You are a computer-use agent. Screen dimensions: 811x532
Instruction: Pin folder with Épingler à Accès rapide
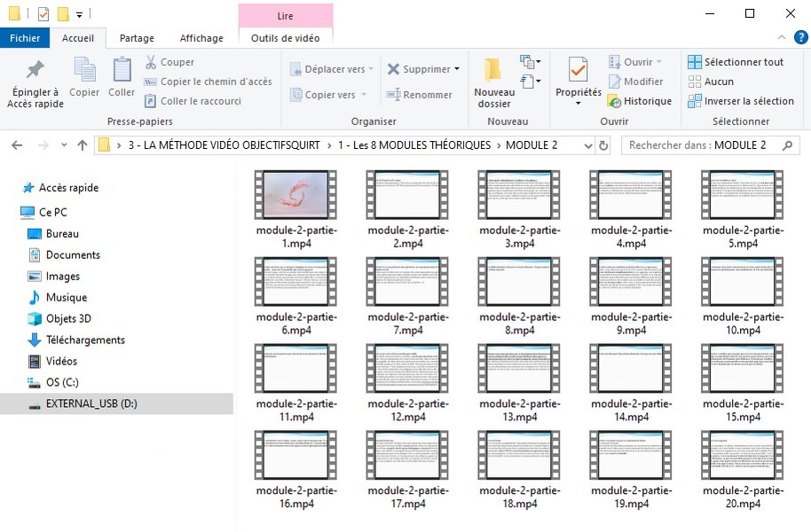(x=35, y=84)
